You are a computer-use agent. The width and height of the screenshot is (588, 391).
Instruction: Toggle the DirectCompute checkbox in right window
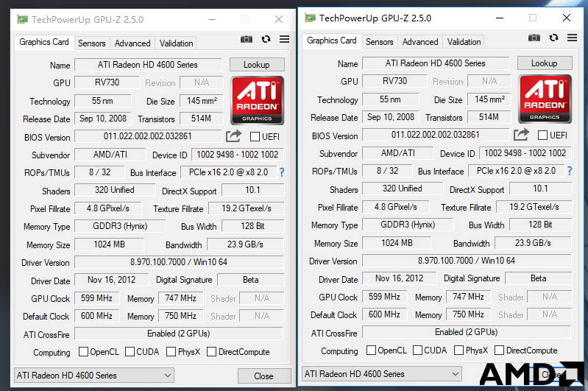(x=499, y=350)
